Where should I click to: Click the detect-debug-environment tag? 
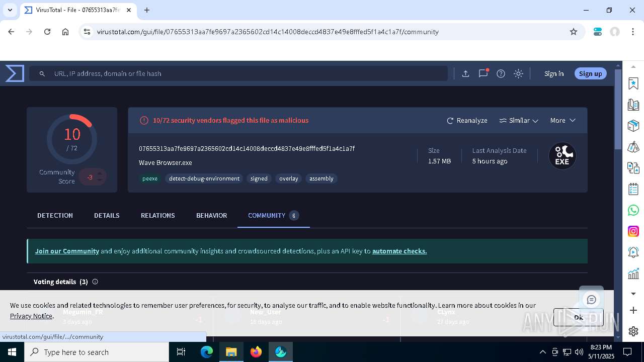[204, 178]
